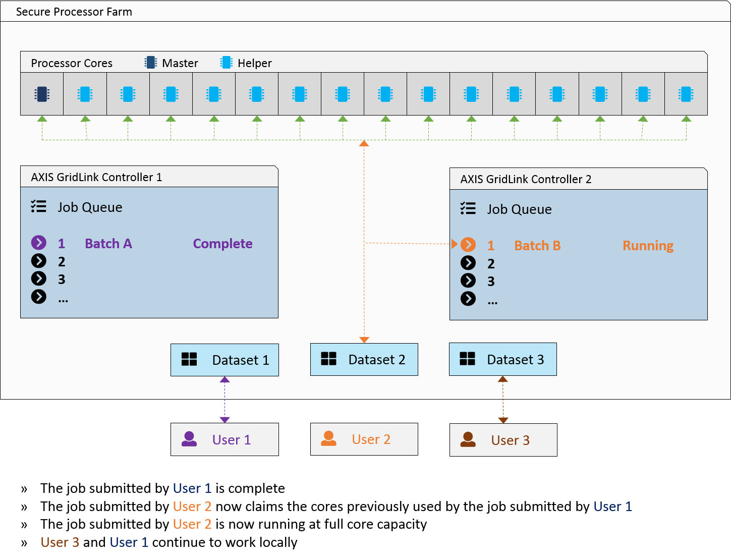Click the Running status of Batch B
The height and width of the screenshot is (560, 731).
(x=648, y=246)
